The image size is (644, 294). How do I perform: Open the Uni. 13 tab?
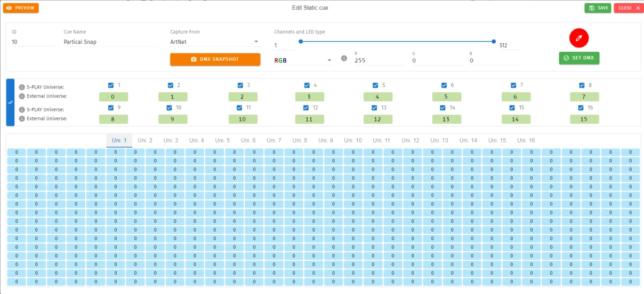439,140
